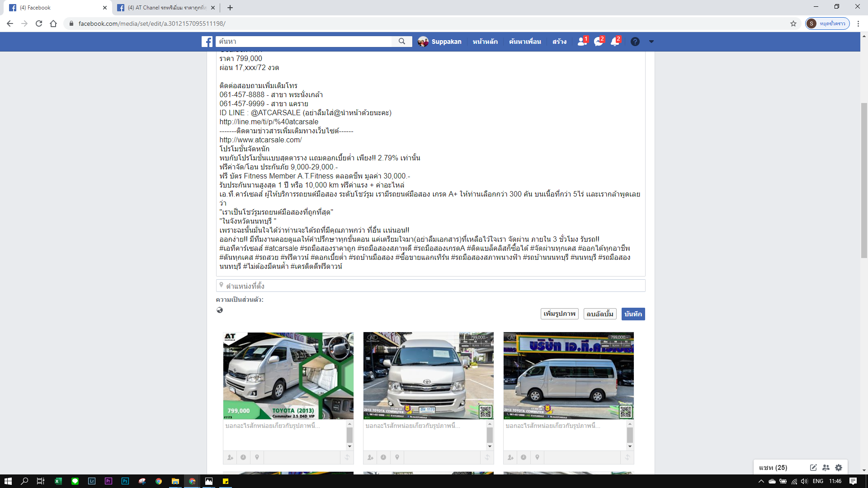Bookmark this page with star icon

click(793, 23)
